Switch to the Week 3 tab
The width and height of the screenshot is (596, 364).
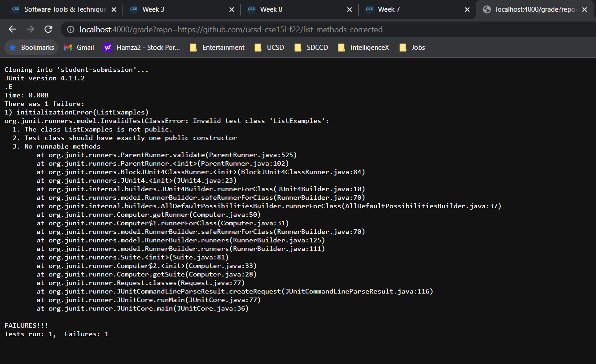point(181,9)
